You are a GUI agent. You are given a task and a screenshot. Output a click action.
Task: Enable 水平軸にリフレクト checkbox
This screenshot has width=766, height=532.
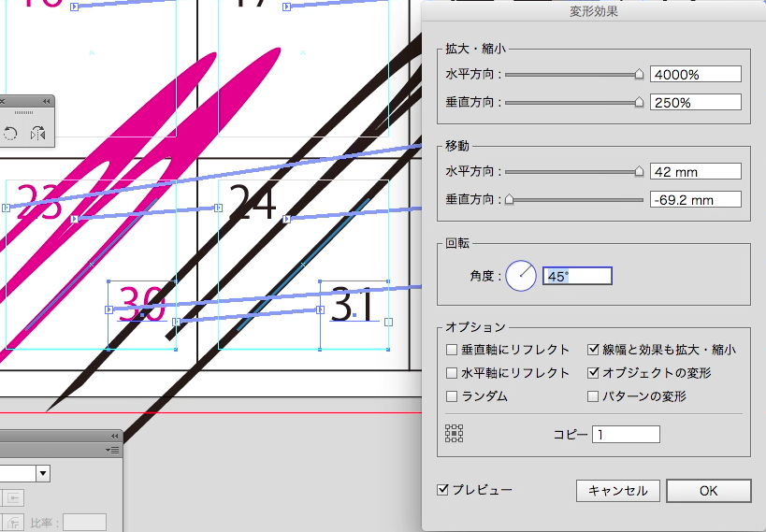click(x=452, y=373)
